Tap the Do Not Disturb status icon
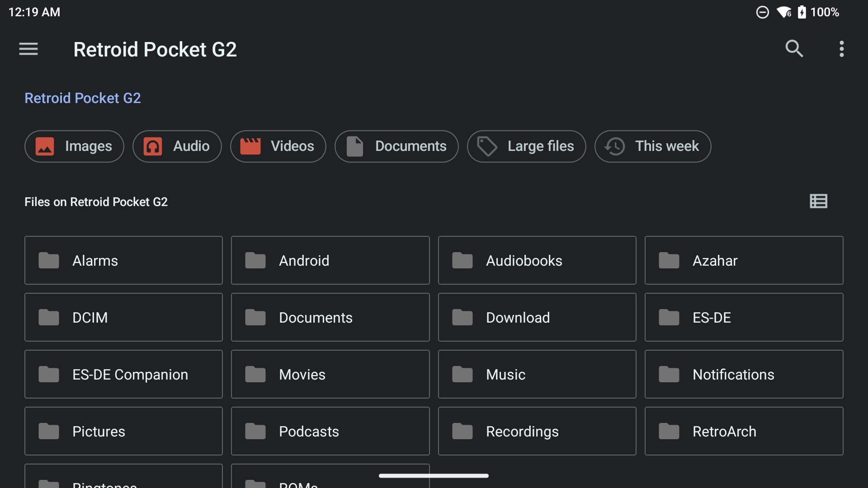This screenshot has height=488, width=868. (x=762, y=12)
